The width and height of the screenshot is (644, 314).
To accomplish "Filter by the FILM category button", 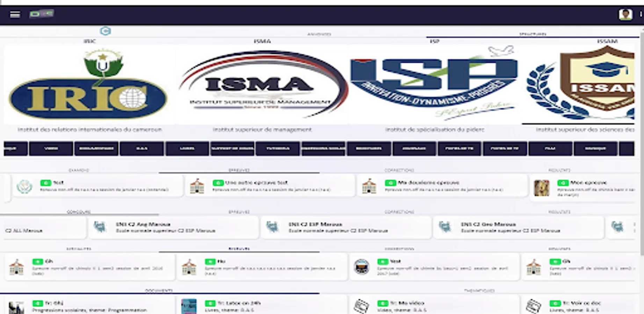I will coord(550,149).
